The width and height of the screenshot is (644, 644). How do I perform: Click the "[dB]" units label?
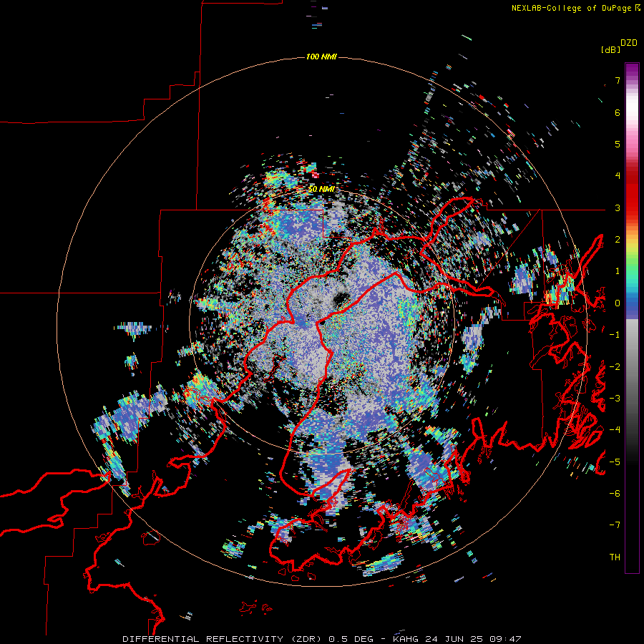coord(611,50)
